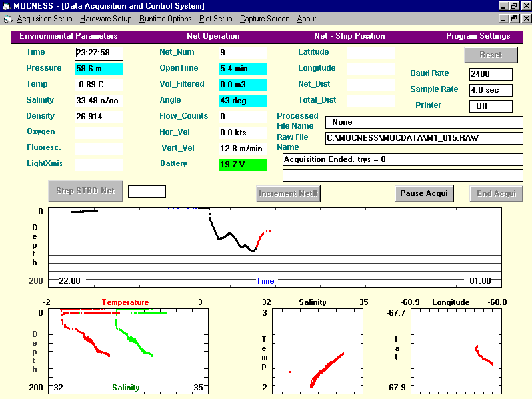Click the Increment Net# button
This screenshot has width=532, height=399.
tap(288, 193)
